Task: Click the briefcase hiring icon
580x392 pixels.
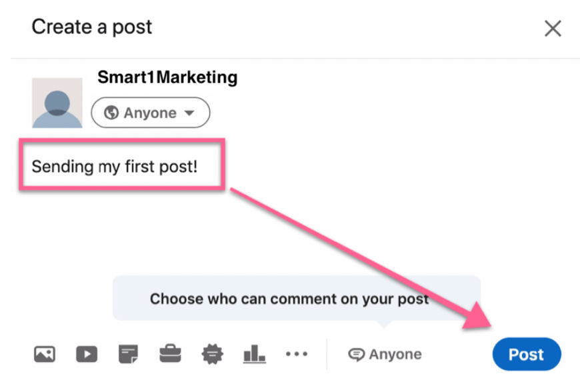Action: 169,354
